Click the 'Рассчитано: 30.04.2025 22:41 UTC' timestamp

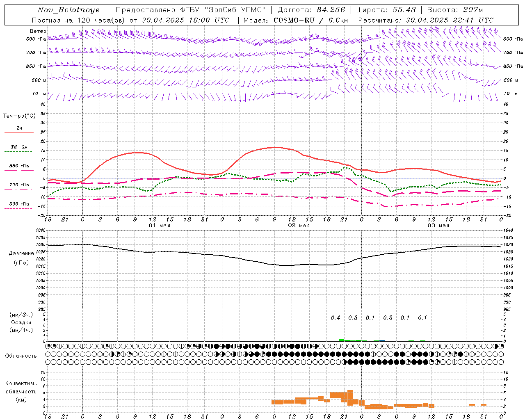click(x=426, y=20)
